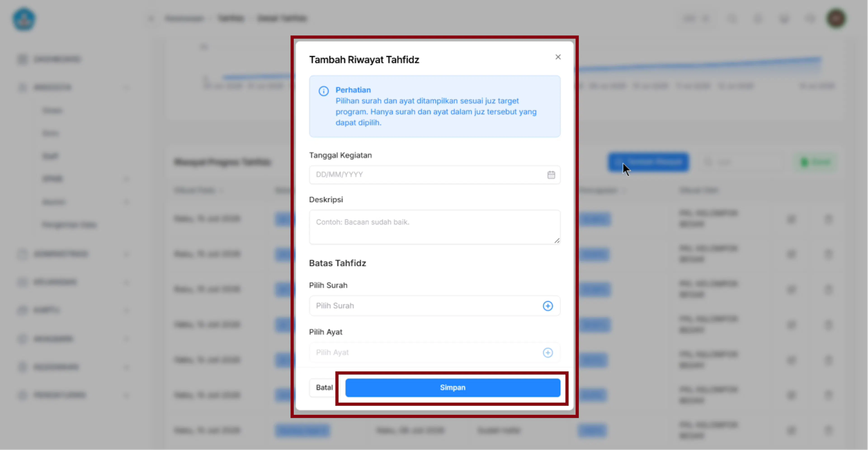The image size is (868, 450).
Task: Click the plus icon in Pilih Surah field
Action: tap(548, 306)
